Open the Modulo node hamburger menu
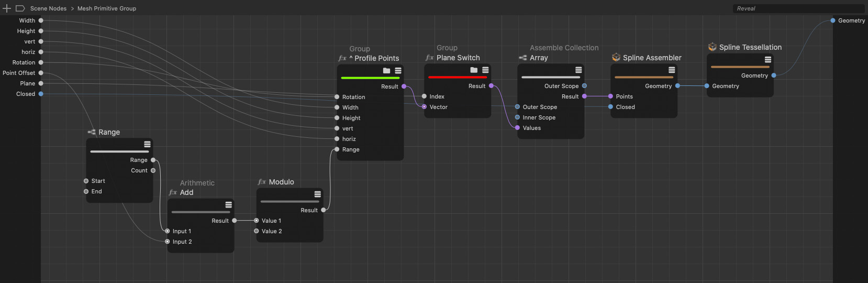 pyautogui.click(x=317, y=194)
